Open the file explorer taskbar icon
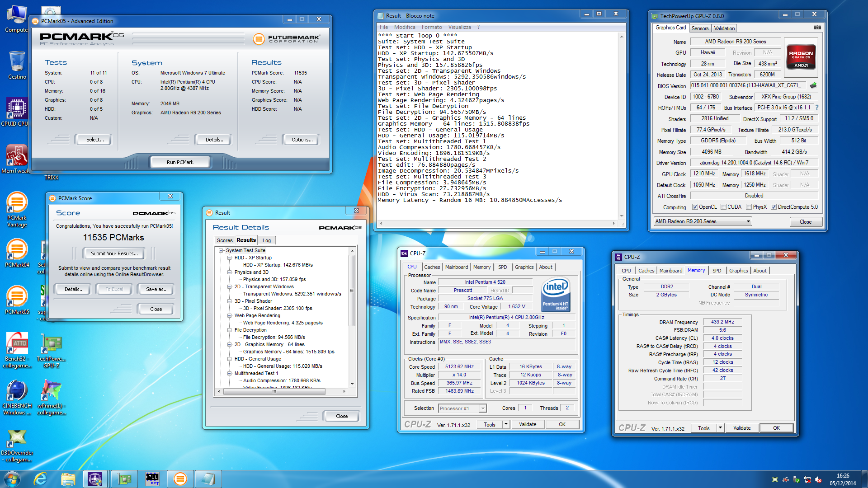Screen dimensions: 868x488 click(68, 479)
